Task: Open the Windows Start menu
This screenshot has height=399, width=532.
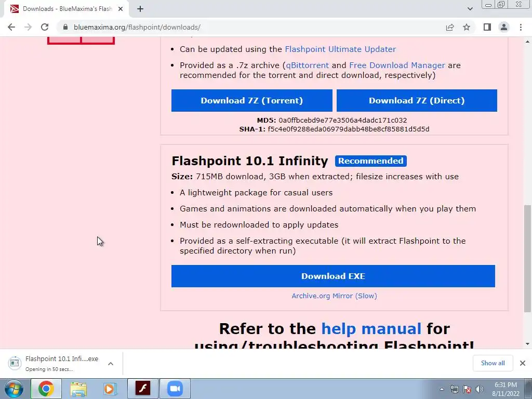Action: coord(14,389)
